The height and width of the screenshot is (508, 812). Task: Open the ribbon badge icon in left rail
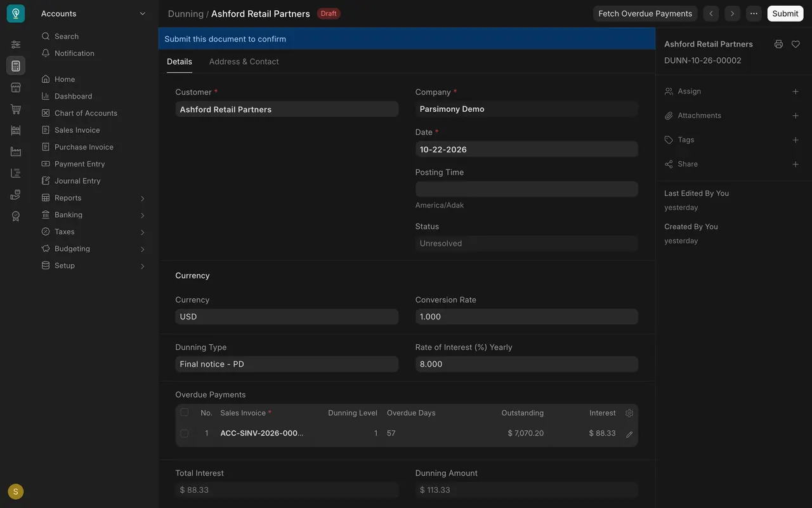16,216
